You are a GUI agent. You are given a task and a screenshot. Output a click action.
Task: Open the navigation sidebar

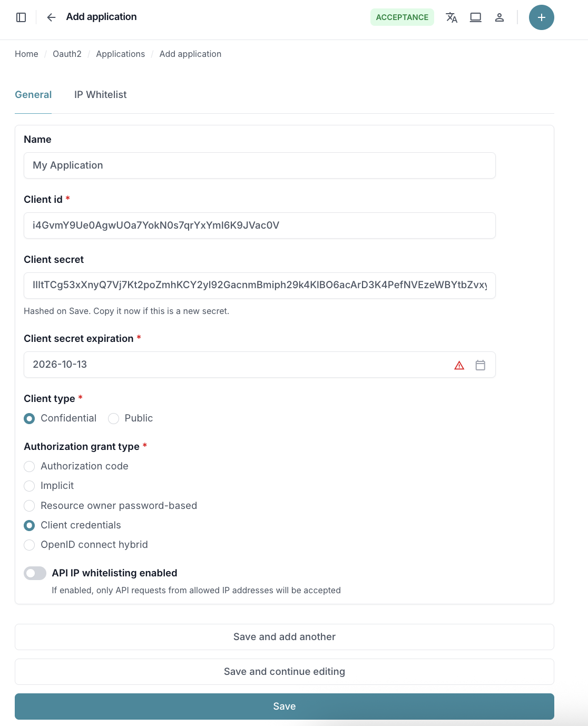point(21,17)
